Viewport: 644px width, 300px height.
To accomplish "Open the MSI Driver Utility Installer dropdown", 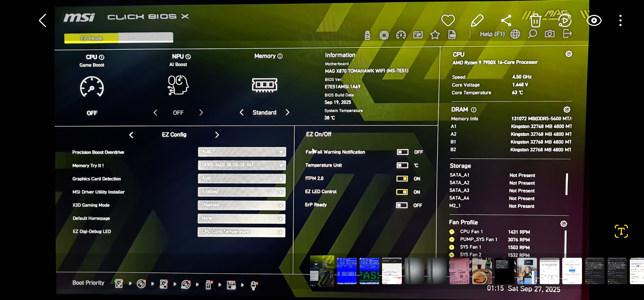I will coord(242,192).
